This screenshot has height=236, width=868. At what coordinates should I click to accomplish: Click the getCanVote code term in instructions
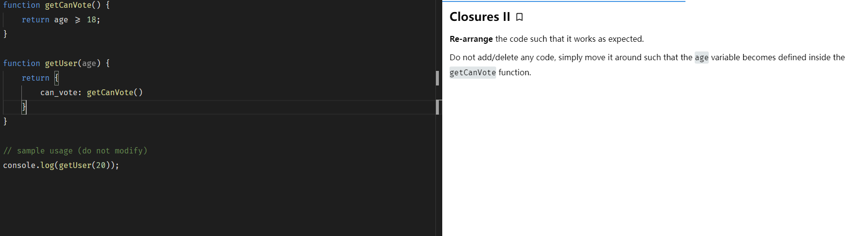tap(472, 73)
